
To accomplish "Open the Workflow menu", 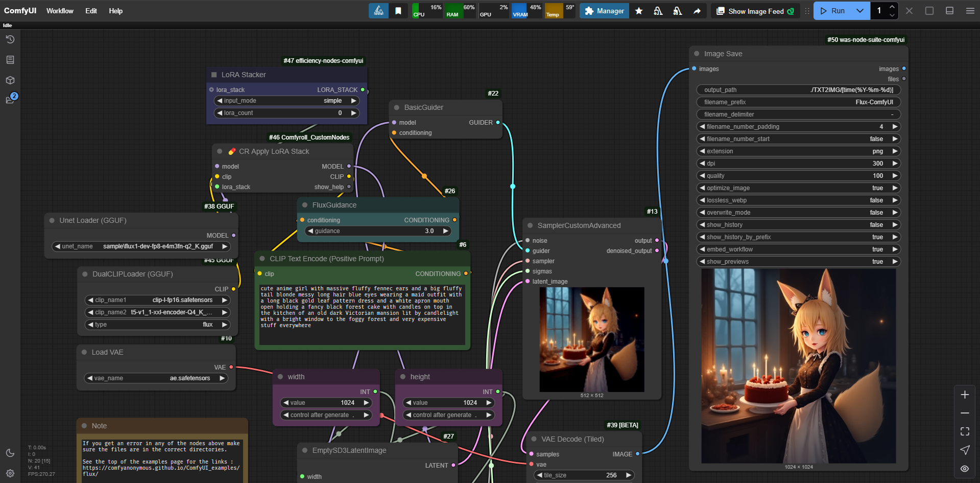I will pos(60,11).
